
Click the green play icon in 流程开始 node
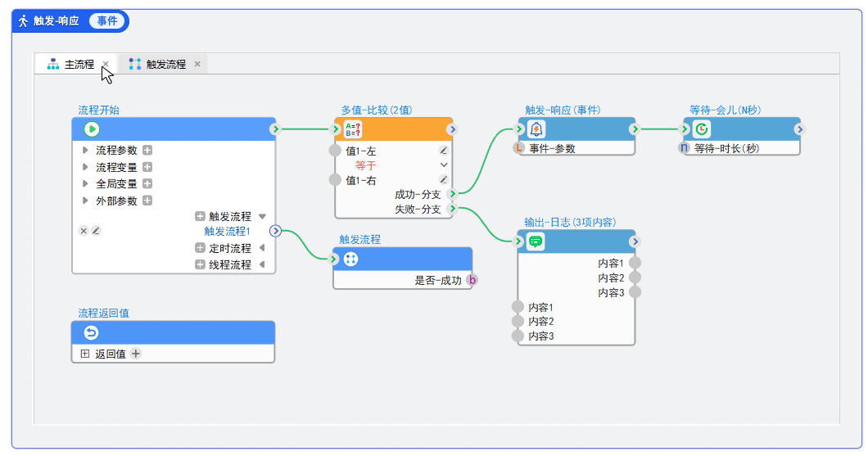click(x=92, y=129)
